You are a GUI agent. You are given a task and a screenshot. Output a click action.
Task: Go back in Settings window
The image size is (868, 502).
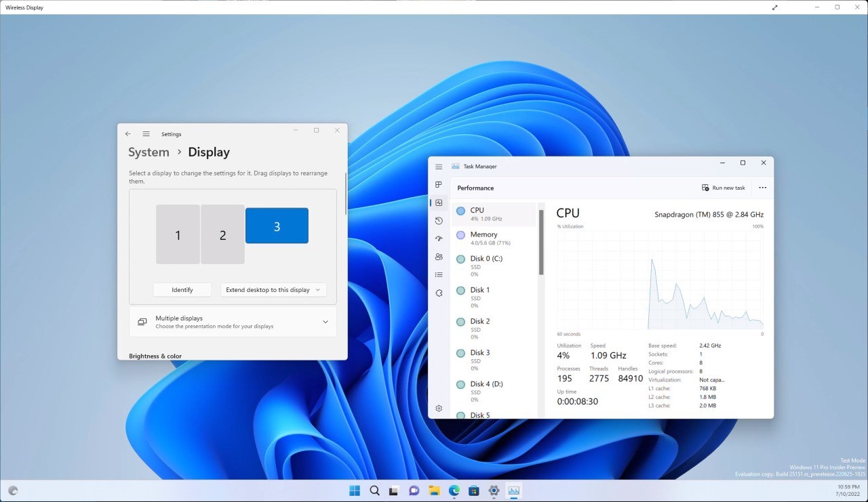tap(128, 134)
